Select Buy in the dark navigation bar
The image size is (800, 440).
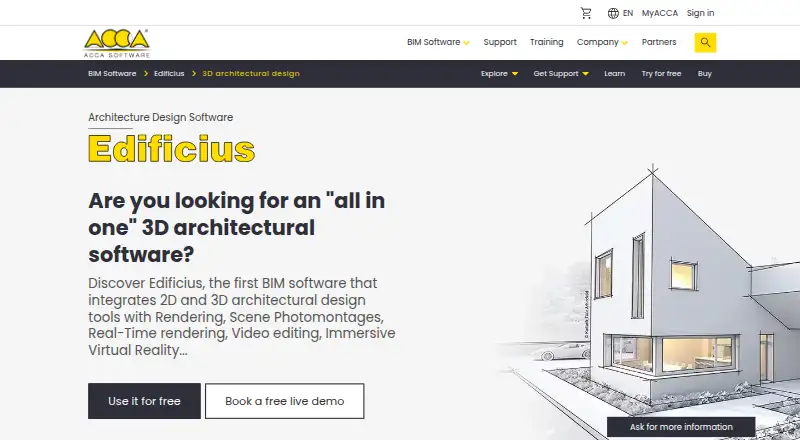point(705,74)
